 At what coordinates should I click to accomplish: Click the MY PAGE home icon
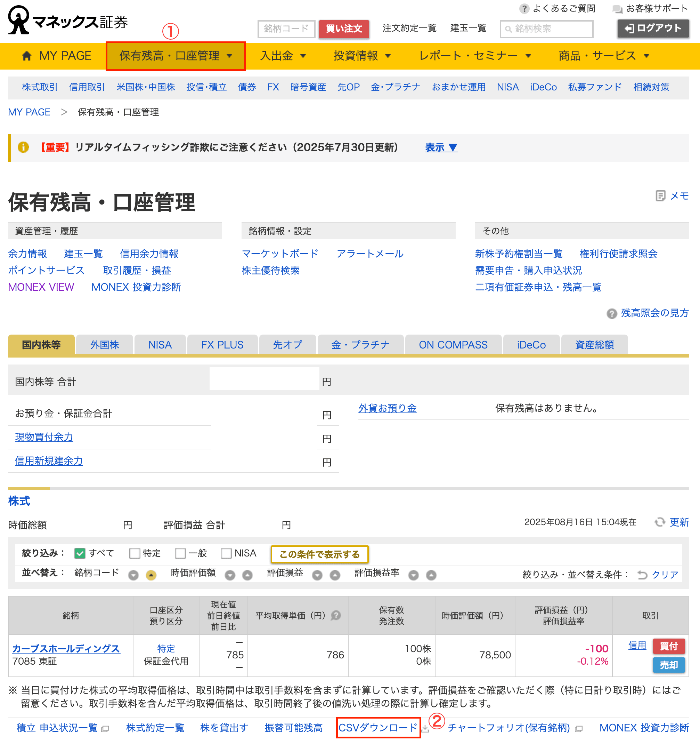coord(27,56)
